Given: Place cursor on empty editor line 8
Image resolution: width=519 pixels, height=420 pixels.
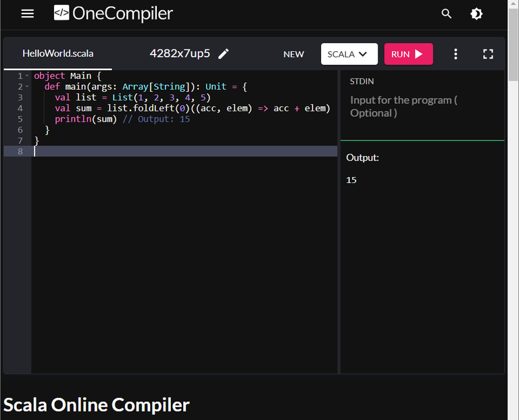Looking at the screenshot, I should pos(185,151).
